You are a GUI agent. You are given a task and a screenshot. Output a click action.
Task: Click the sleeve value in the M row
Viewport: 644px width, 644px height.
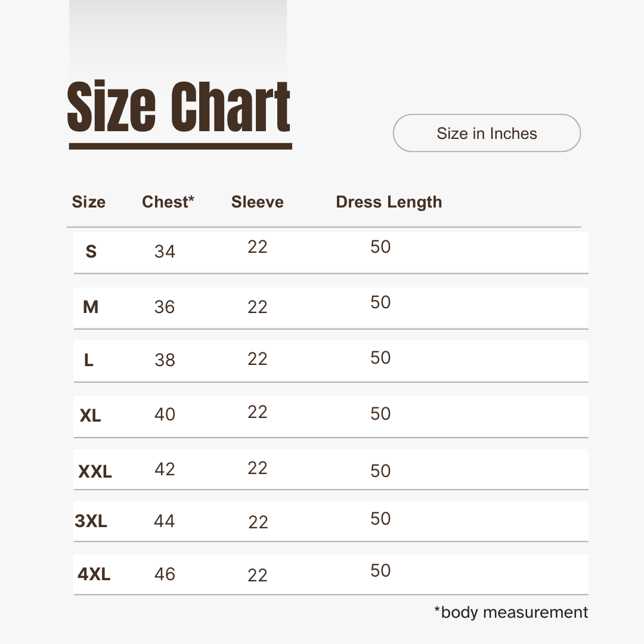coord(258,307)
